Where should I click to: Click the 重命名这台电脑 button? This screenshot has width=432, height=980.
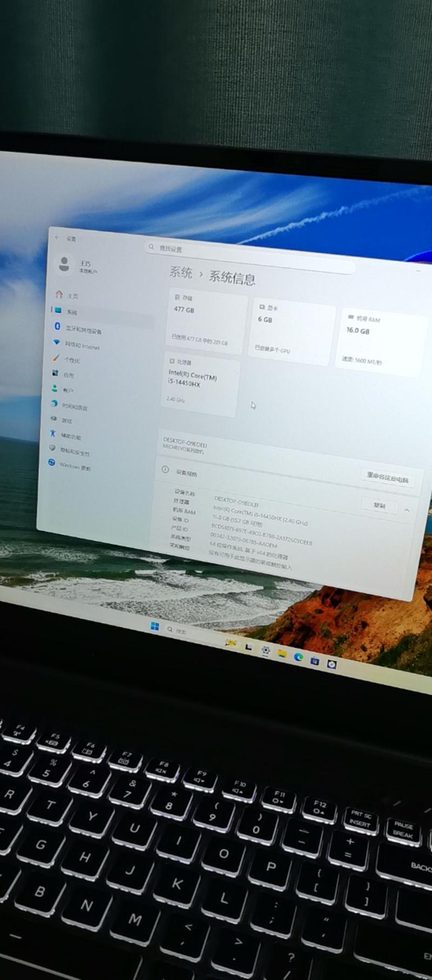point(387,478)
